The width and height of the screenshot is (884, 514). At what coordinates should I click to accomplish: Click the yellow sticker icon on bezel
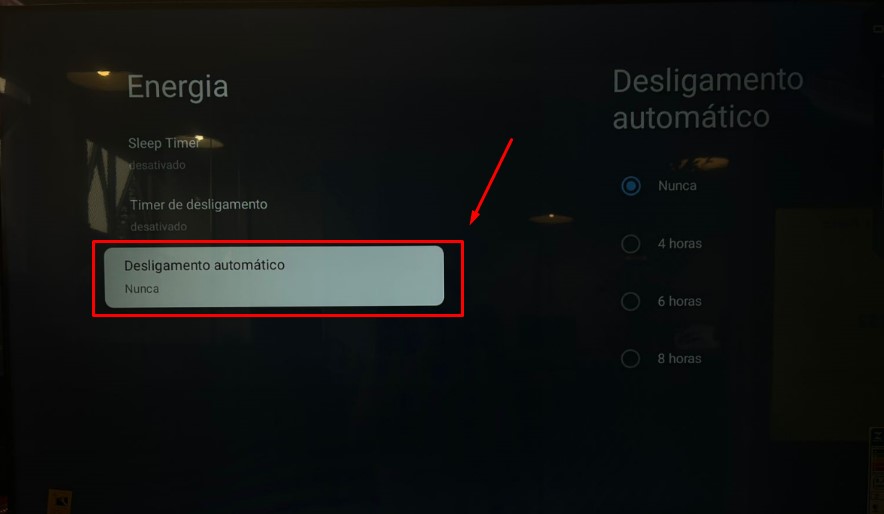[60, 501]
